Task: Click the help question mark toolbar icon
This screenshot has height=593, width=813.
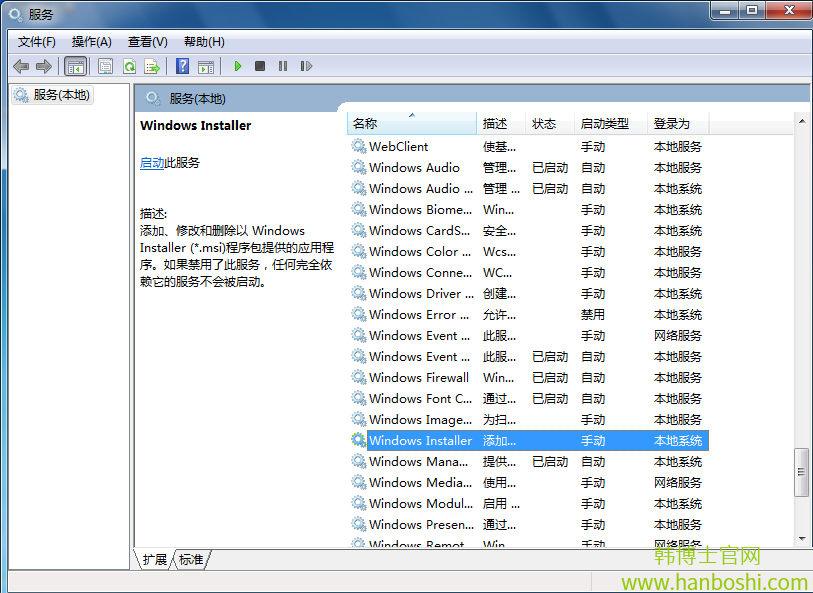Action: point(181,66)
